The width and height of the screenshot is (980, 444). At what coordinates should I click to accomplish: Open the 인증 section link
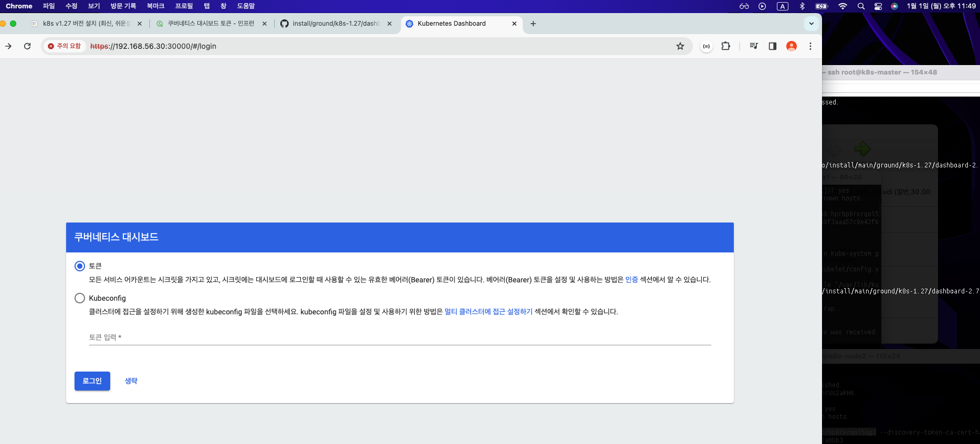click(631, 280)
